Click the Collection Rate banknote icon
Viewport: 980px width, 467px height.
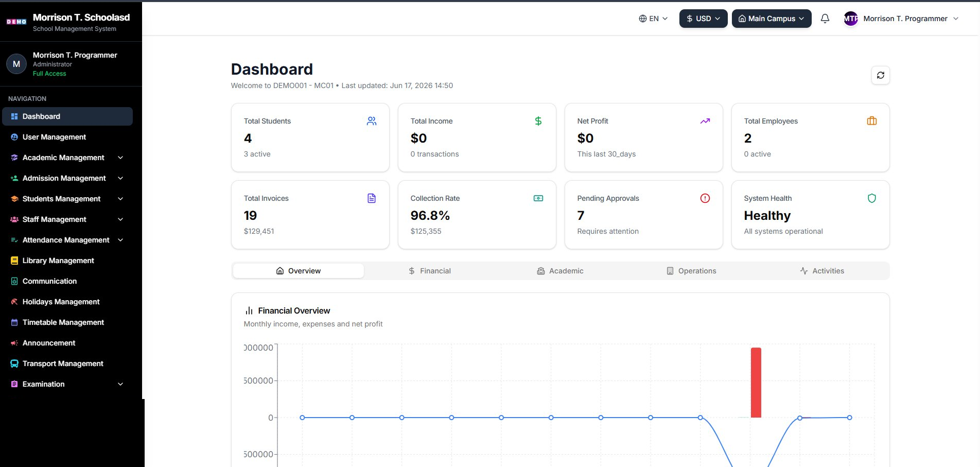click(x=538, y=198)
